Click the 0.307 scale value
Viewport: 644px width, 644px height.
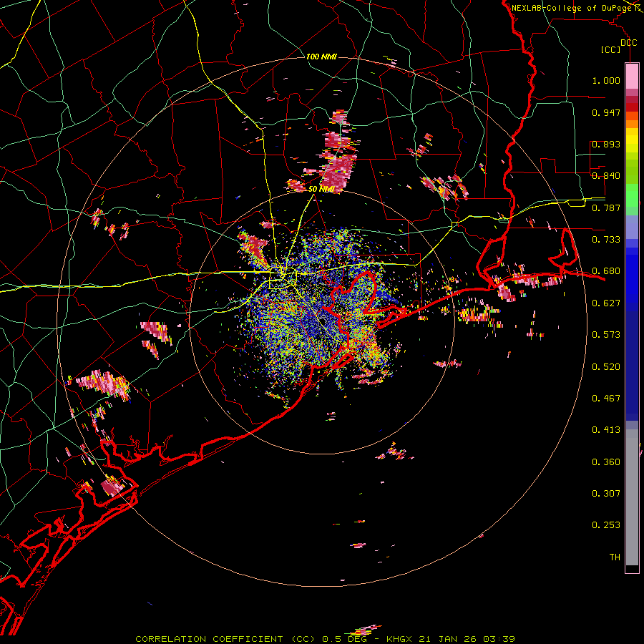pos(606,494)
